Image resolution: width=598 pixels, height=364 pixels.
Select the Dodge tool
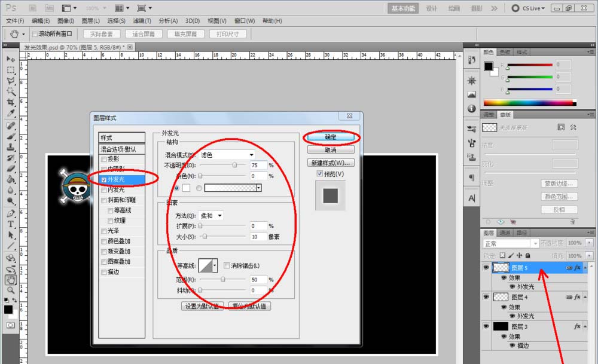tap(11, 201)
